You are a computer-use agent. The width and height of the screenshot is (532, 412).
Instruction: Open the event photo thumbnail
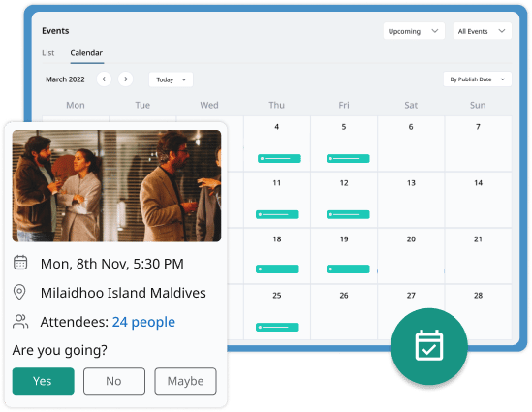coord(116,185)
